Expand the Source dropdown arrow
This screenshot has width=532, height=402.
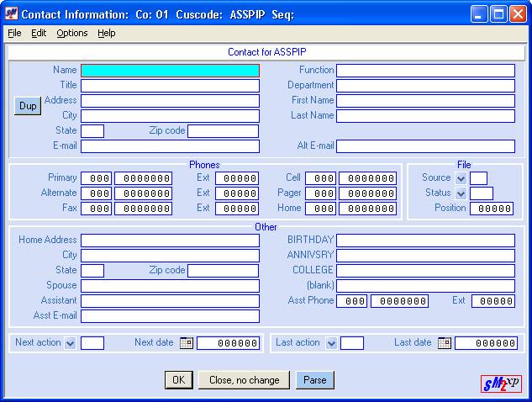point(461,178)
